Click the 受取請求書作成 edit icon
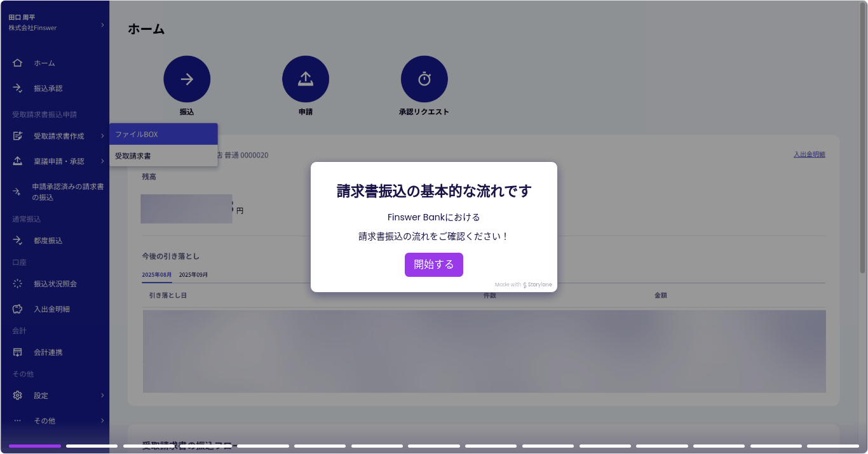Image resolution: width=868 pixels, height=454 pixels. [18, 136]
